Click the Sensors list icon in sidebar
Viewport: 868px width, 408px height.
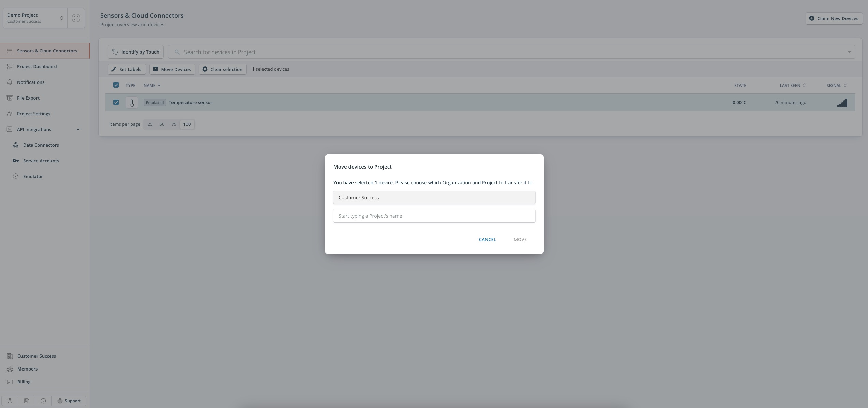(10, 51)
